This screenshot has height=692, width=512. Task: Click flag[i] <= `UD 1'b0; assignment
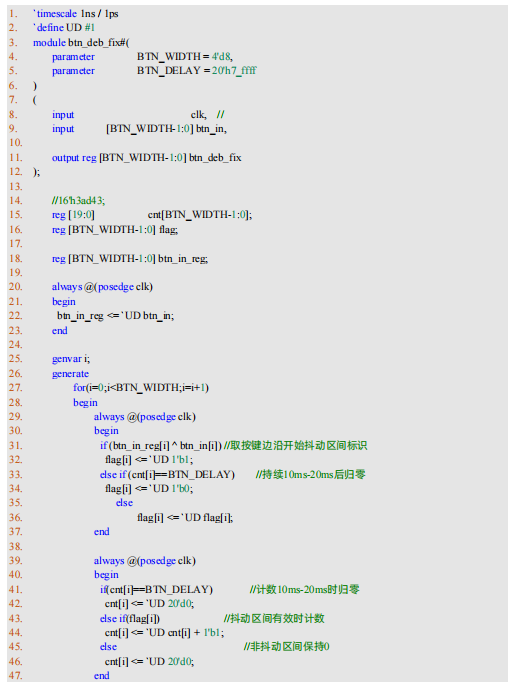coord(149,489)
